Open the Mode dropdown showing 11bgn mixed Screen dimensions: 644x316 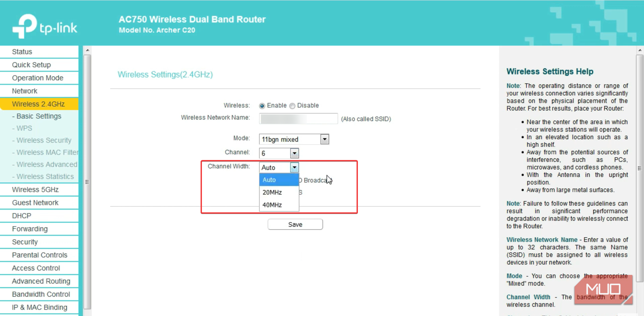[x=294, y=139]
